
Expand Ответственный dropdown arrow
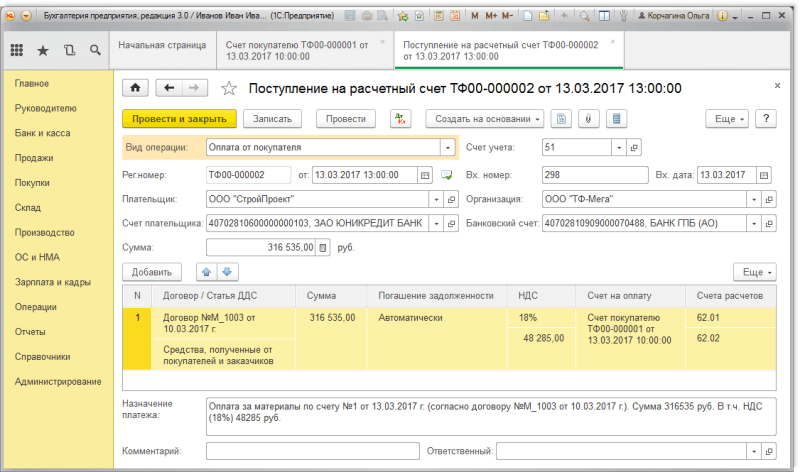coord(754,451)
